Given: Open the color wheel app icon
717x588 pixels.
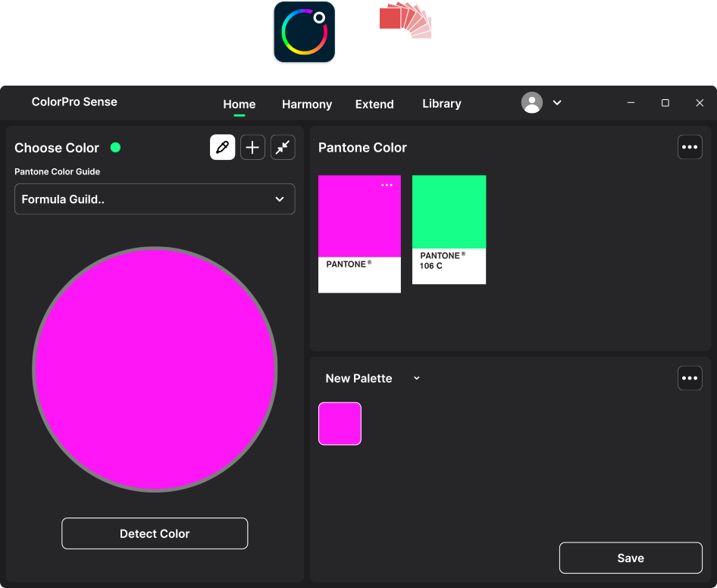Looking at the screenshot, I should pyautogui.click(x=305, y=32).
